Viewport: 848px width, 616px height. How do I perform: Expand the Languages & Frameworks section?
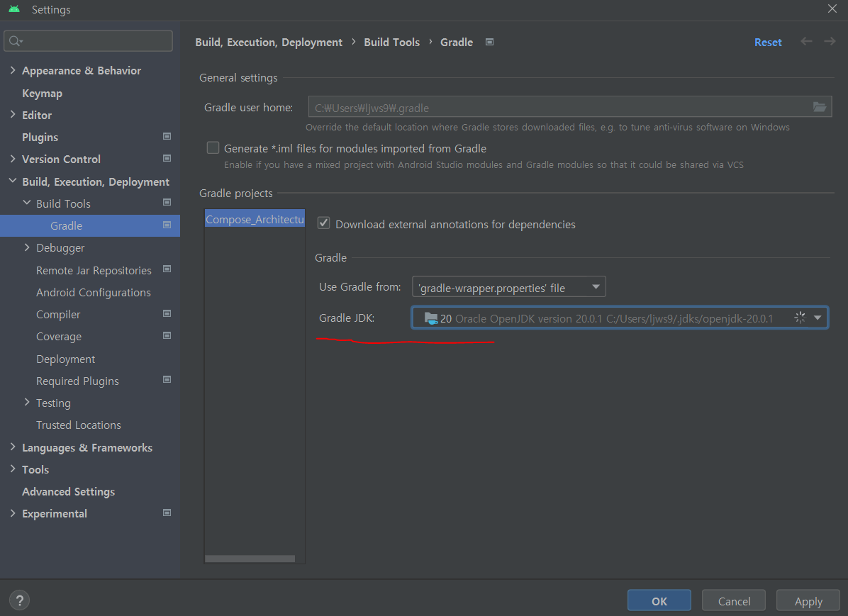coord(13,447)
